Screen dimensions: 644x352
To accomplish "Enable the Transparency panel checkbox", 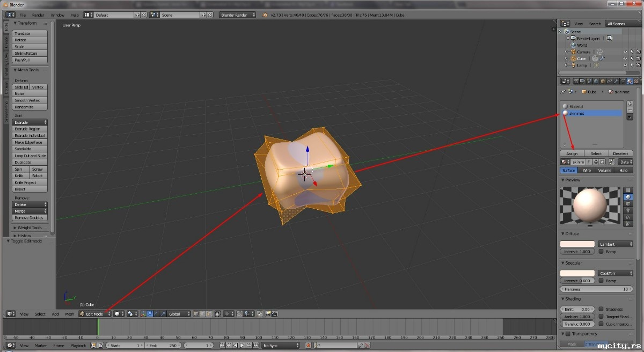I will [x=568, y=334].
